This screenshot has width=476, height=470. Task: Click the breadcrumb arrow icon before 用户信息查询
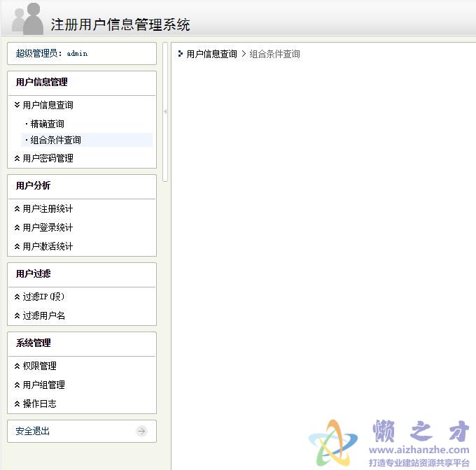[181, 54]
